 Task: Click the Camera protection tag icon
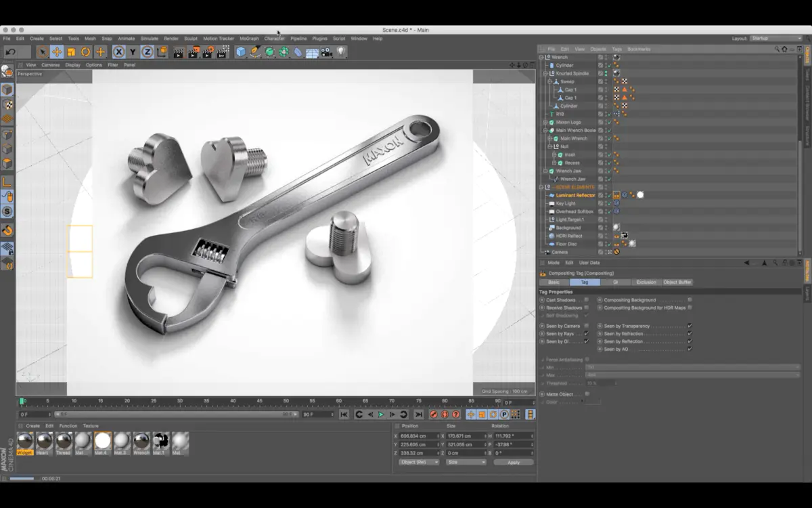coord(616,252)
